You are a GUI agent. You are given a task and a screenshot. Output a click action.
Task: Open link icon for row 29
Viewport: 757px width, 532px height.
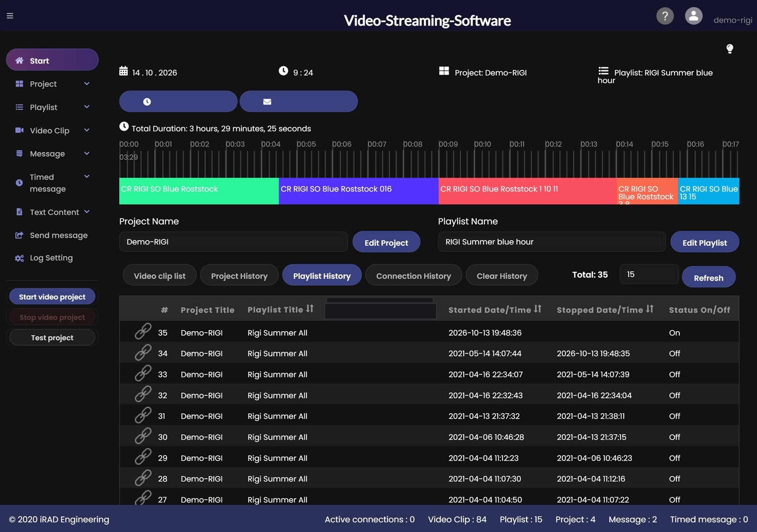[x=143, y=456]
